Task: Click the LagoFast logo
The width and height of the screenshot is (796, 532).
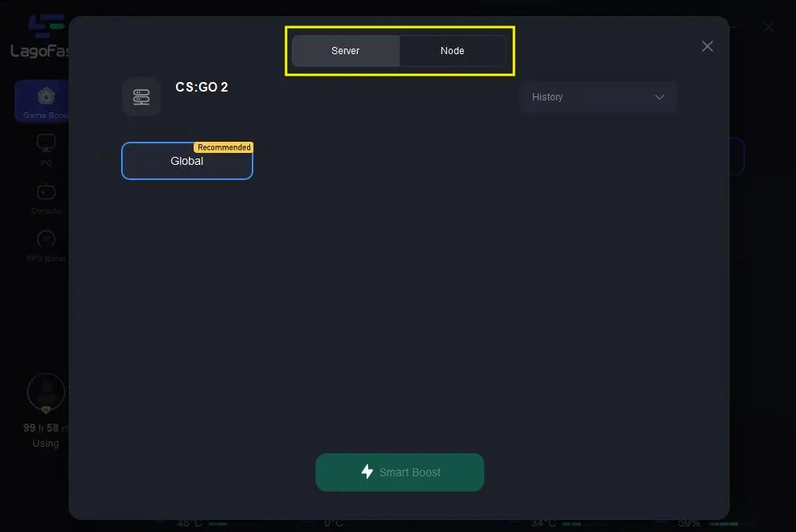Action: click(40, 37)
